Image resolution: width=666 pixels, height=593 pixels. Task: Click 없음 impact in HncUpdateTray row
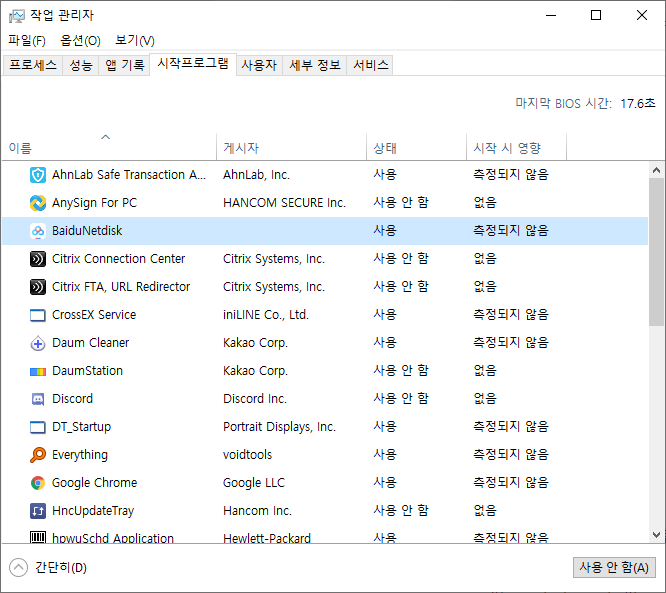pos(485,511)
